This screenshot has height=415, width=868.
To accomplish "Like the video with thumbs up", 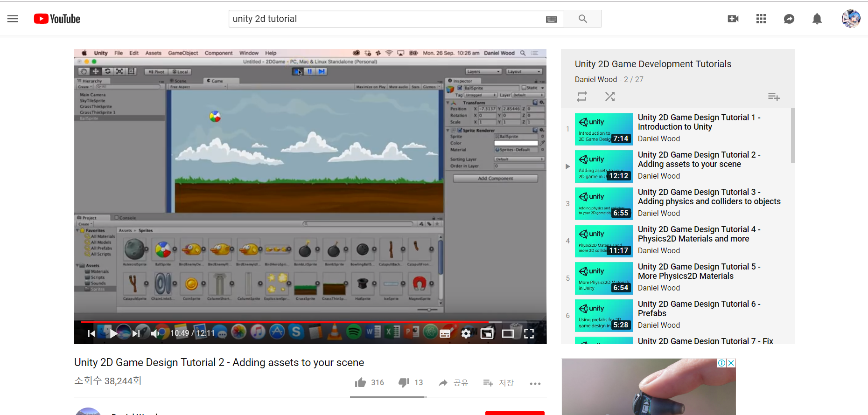I will click(360, 383).
